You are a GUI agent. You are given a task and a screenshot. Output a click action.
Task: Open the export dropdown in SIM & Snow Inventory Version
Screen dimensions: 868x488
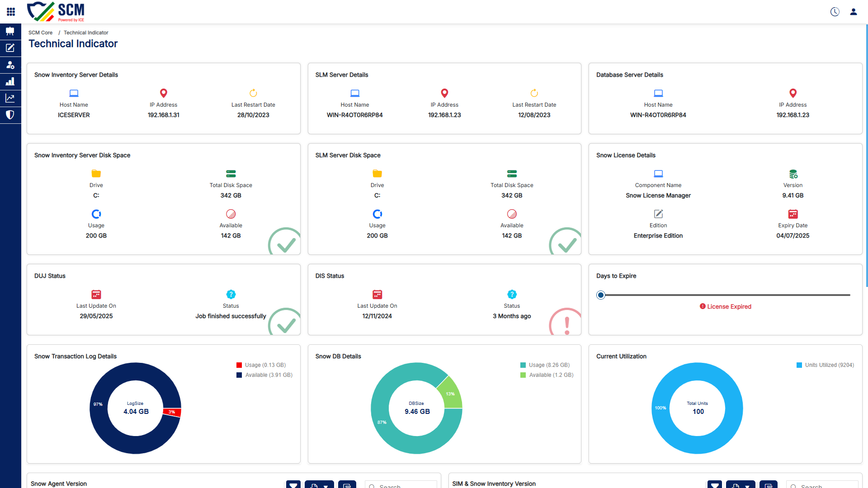click(741, 485)
